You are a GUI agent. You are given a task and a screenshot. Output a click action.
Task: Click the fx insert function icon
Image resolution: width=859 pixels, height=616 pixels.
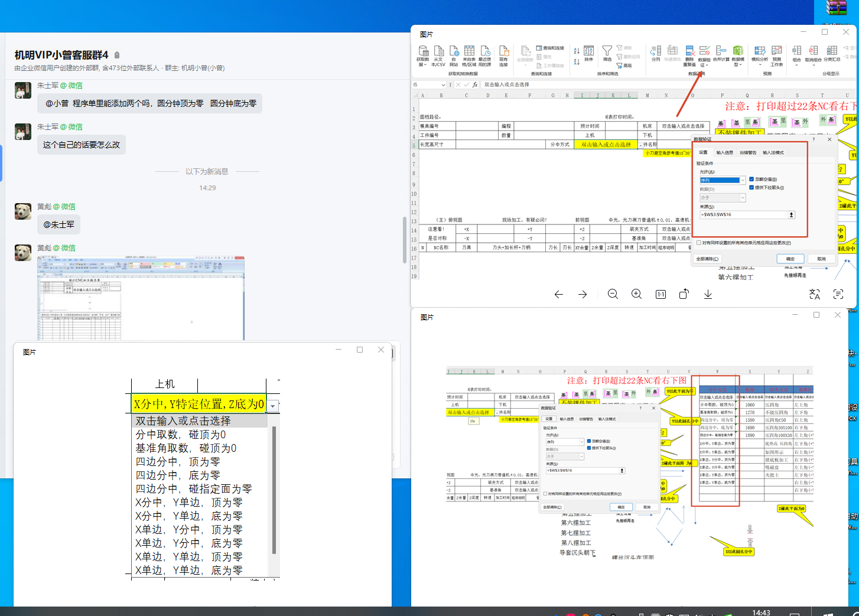click(x=475, y=84)
